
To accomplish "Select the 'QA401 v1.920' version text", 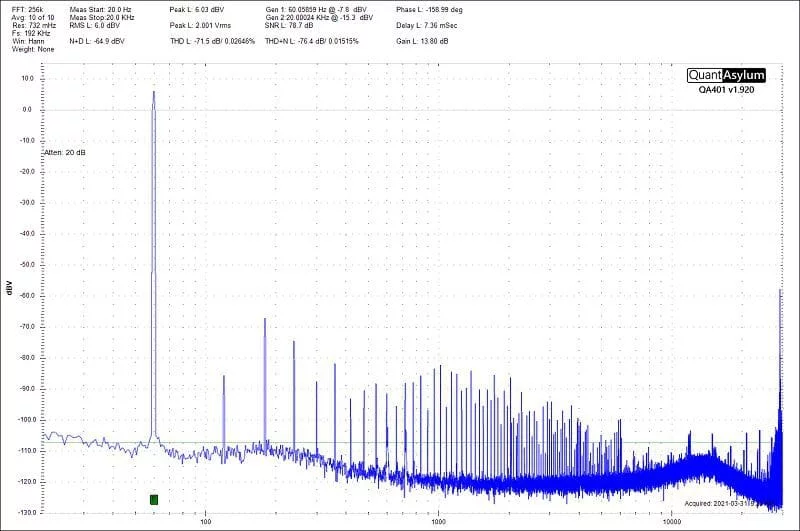I will click(727, 90).
